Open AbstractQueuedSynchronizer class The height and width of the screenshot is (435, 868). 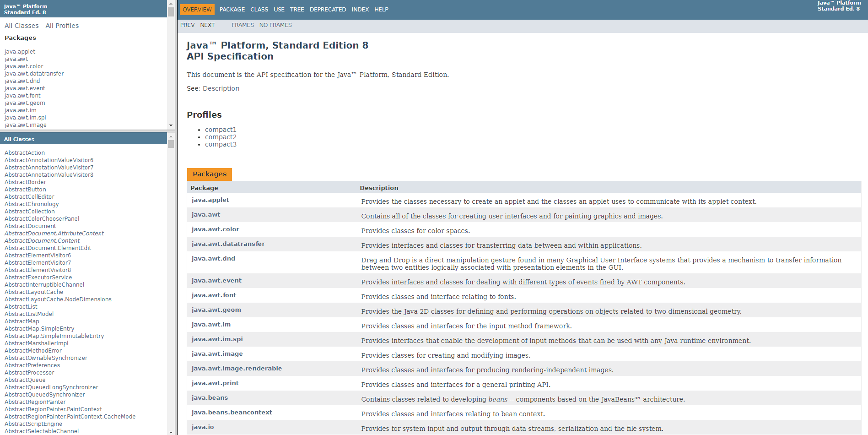pyautogui.click(x=45, y=395)
